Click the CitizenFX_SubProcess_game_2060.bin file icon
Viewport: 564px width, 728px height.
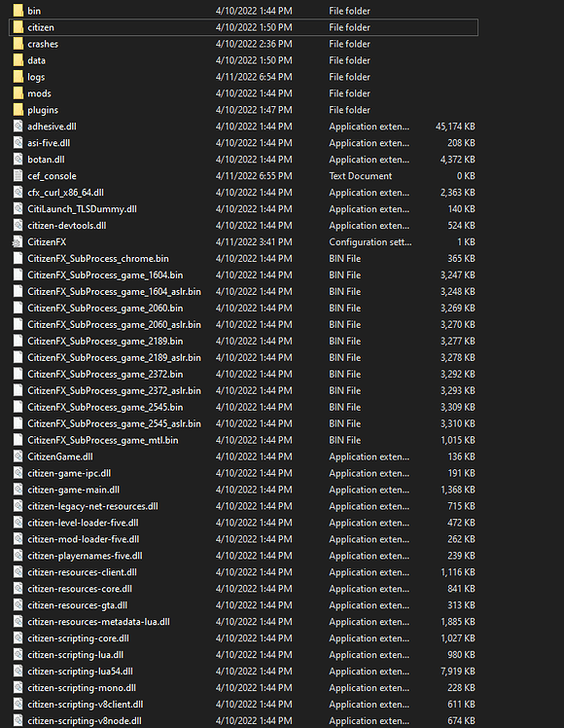18,308
